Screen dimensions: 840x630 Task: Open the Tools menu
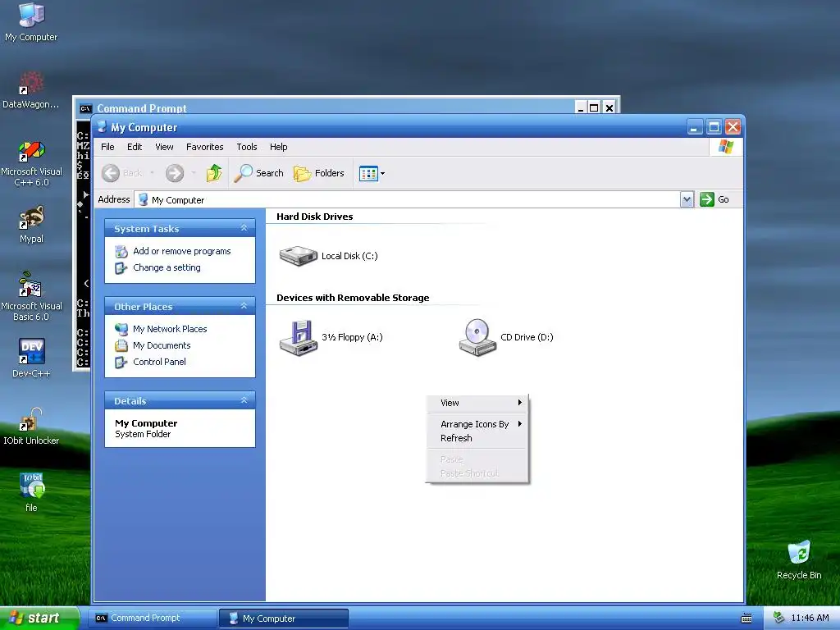tap(247, 147)
